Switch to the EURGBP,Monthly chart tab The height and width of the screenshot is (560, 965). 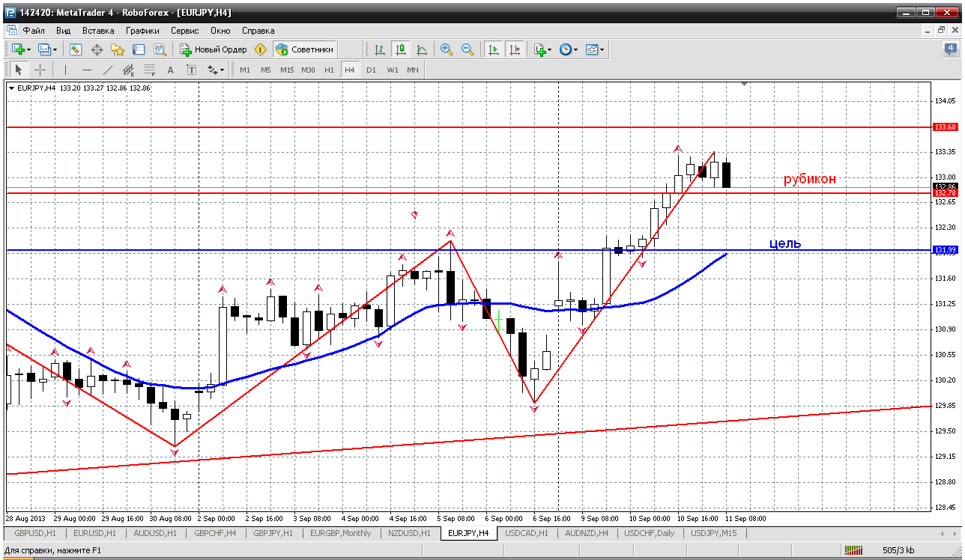[341, 533]
